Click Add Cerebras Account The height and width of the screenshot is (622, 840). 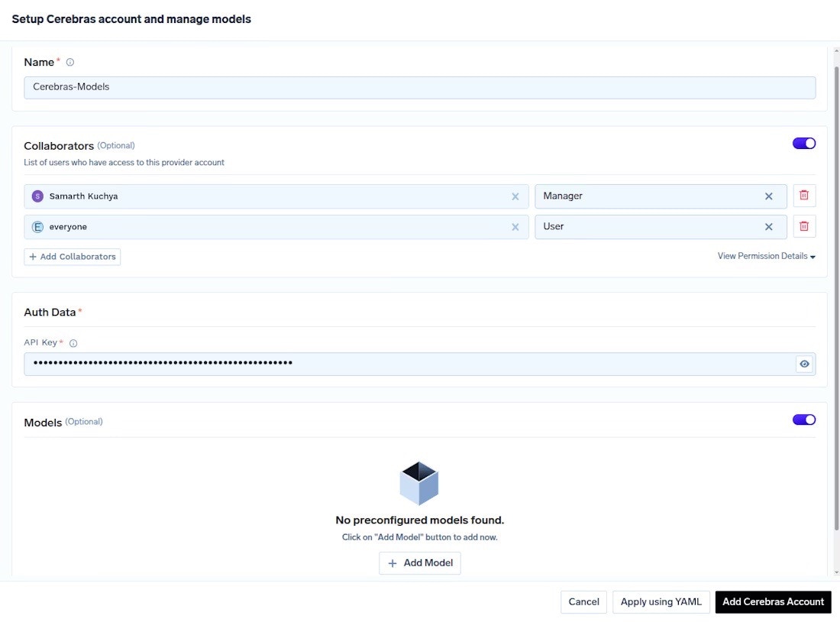pos(773,602)
